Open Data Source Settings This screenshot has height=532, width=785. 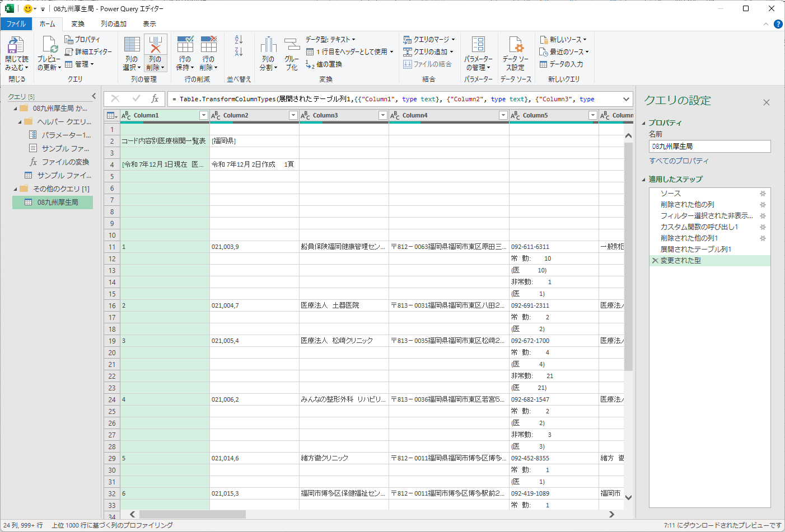point(515,46)
